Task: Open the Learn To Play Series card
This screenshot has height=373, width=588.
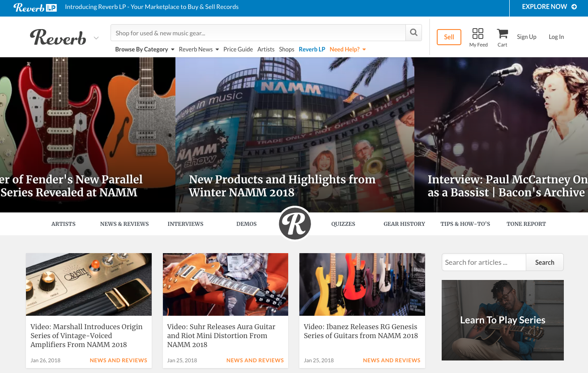Action: pos(503,320)
